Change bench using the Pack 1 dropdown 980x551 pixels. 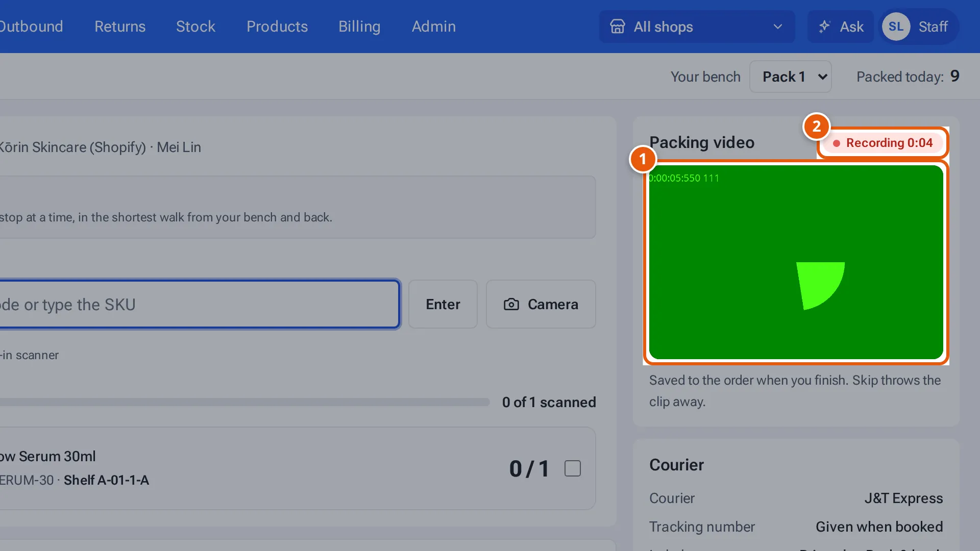(790, 77)
